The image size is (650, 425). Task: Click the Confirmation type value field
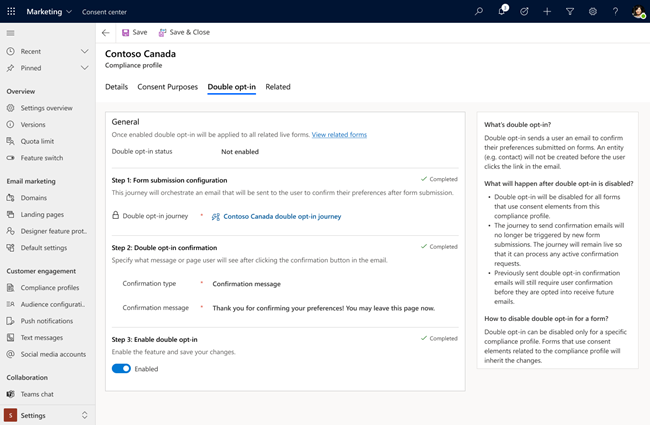coord(247,284)
